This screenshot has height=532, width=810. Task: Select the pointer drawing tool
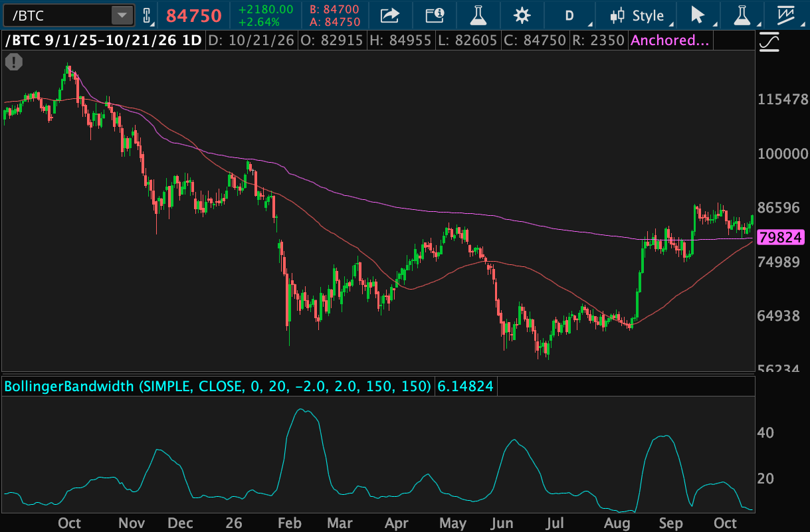coord(698,15)
